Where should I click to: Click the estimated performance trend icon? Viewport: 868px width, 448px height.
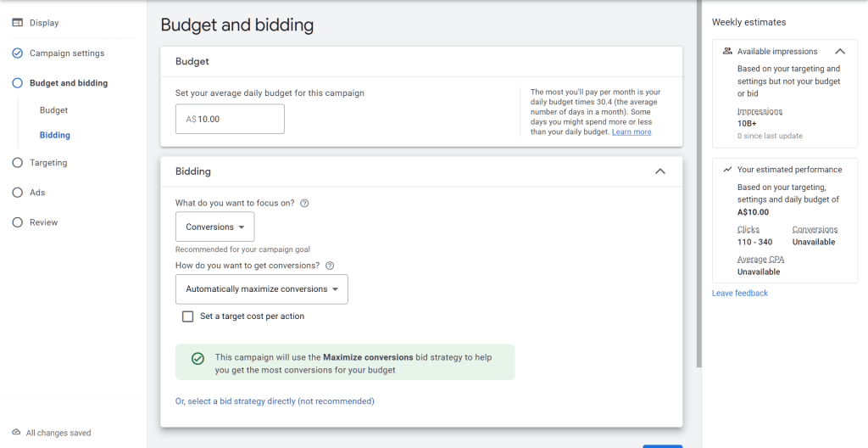[x=727, y=170]
